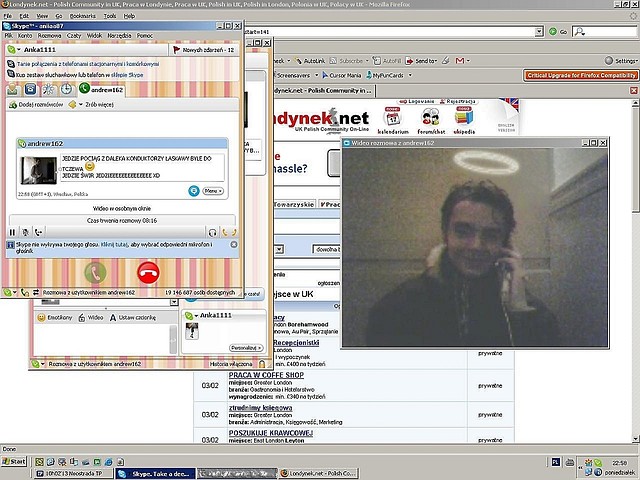Click Wideo button in chat window
Image resolution: width=640 pixels, height=480 pixels.
[x=91, y=318]
